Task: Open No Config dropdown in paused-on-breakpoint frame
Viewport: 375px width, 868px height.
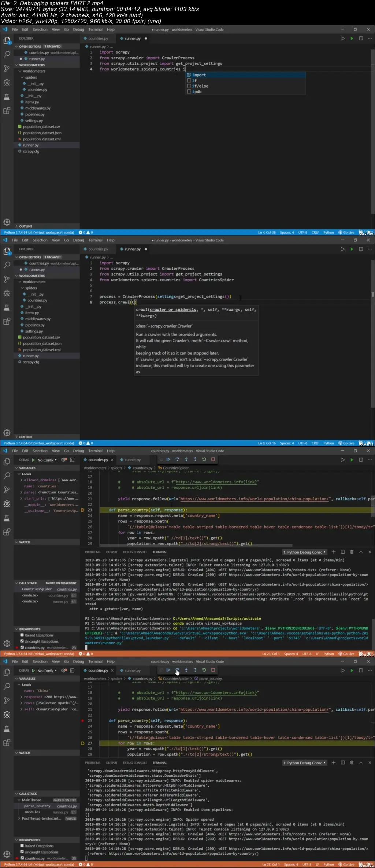Action: tap(47, 460)
